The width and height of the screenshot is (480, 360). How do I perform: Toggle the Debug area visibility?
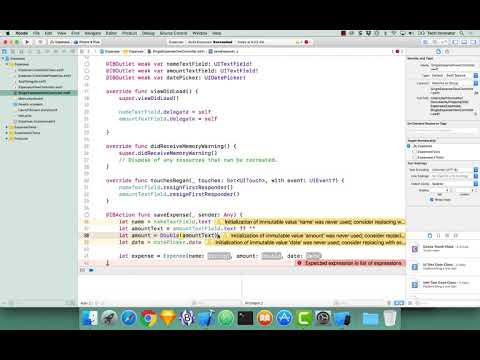point(464,42)
